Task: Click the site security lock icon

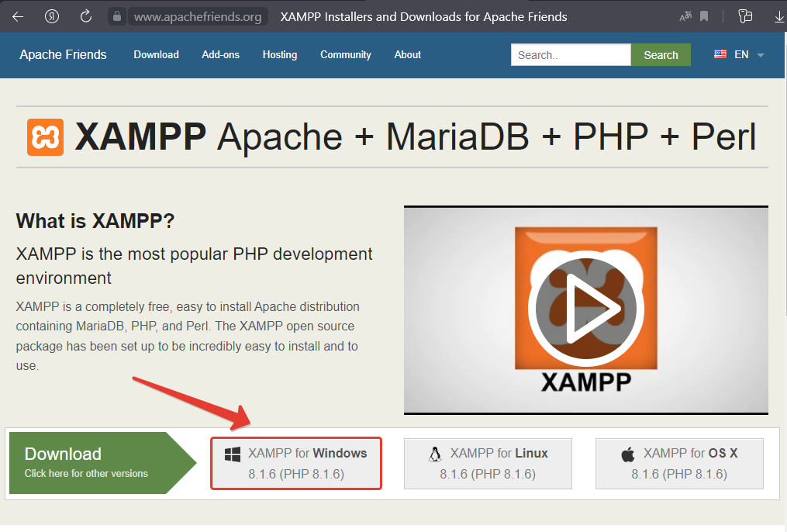Action: pyautogui.click(x=118, y=16)
